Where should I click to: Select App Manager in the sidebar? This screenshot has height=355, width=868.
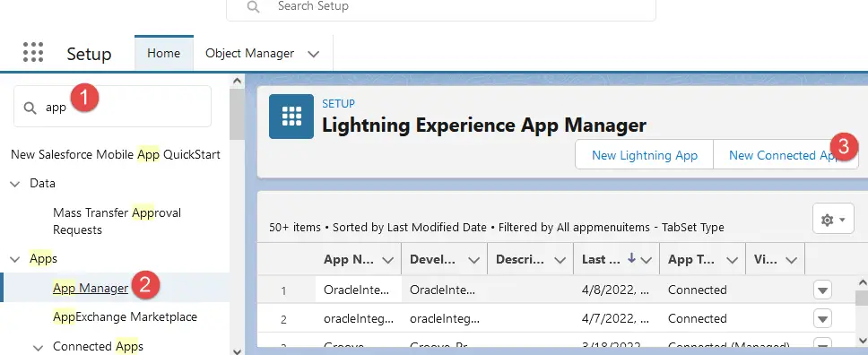[91, 288]
